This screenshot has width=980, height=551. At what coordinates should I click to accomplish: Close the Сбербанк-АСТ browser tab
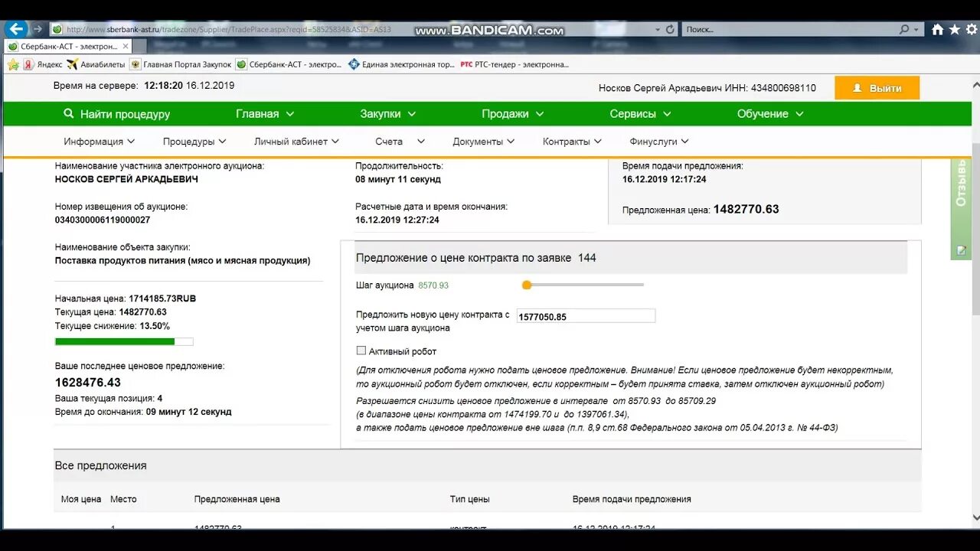point(126,47)
